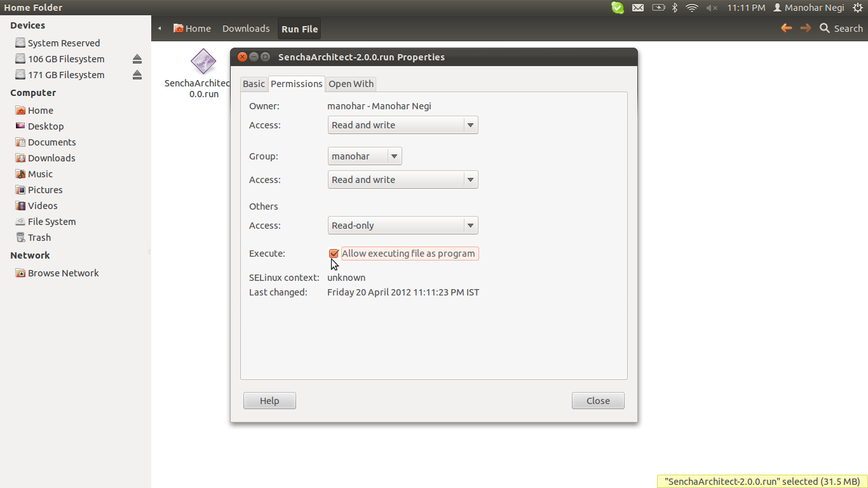Open Music in the sidebar
This screenshot has height=488, width=868.
(34, 174)
